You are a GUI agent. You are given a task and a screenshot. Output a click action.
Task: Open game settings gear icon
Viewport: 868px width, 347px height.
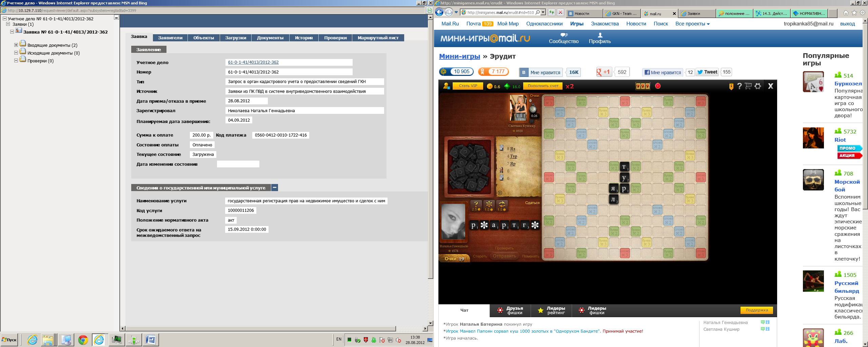pyautogui.click(x=758, y=86)
